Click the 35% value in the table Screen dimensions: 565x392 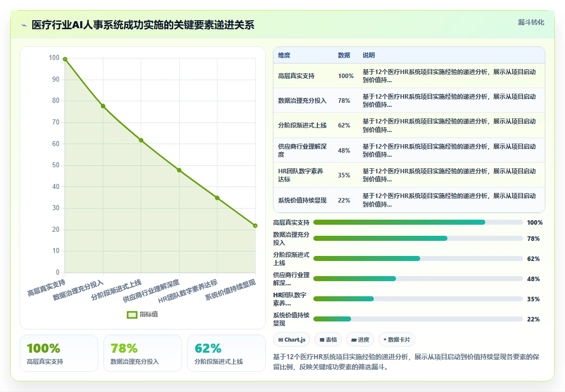[344, 175]
